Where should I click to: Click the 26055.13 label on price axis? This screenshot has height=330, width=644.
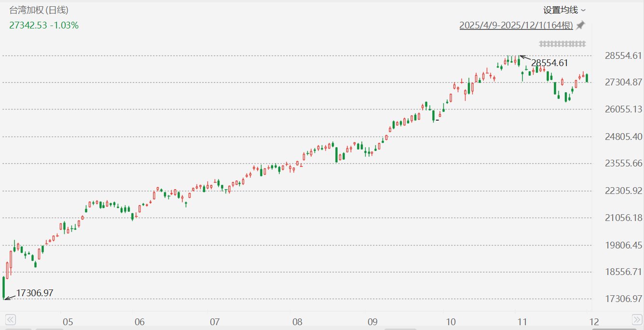(x=623, y=109)
